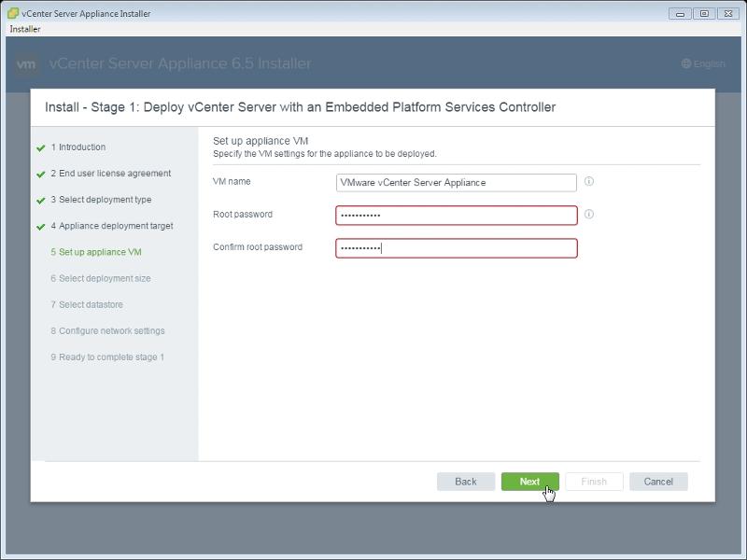This screenshot has width=747, height=560.
Task: Go to step 4 Appliance deployment target
Action: pyautogui.click(x=112, y=226)
